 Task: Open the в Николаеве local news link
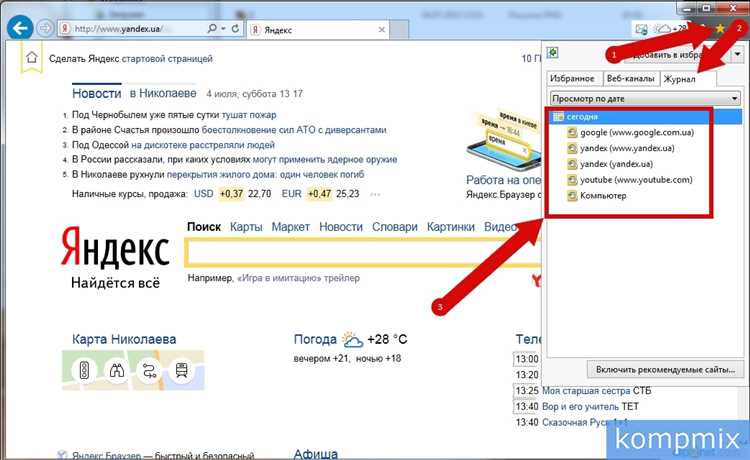pos(163,93)
